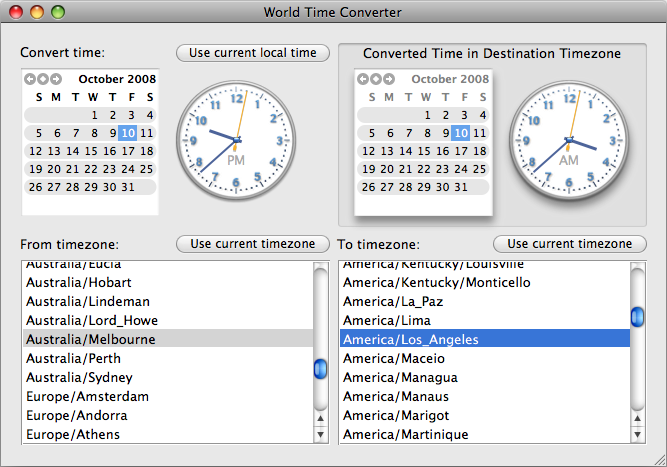667x467 pixels.
Task: Click the AM destination analog clock face
Action: pos(568,140)
